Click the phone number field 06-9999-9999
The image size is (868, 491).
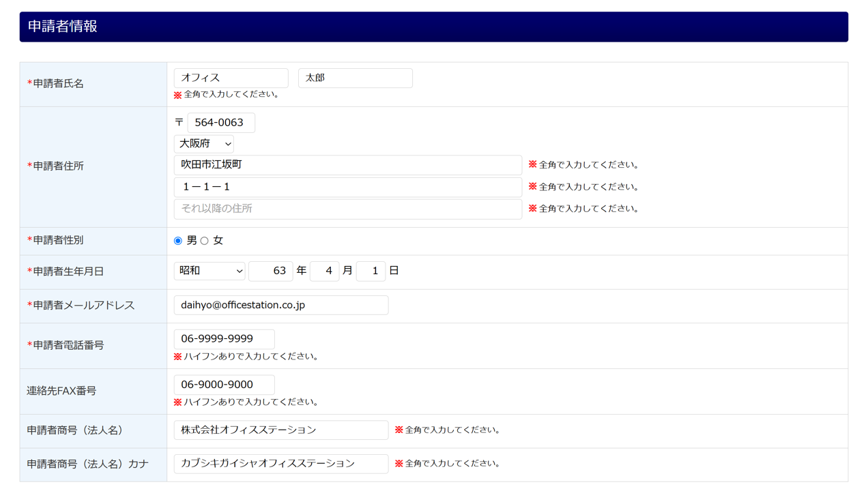tap(224, 339)
